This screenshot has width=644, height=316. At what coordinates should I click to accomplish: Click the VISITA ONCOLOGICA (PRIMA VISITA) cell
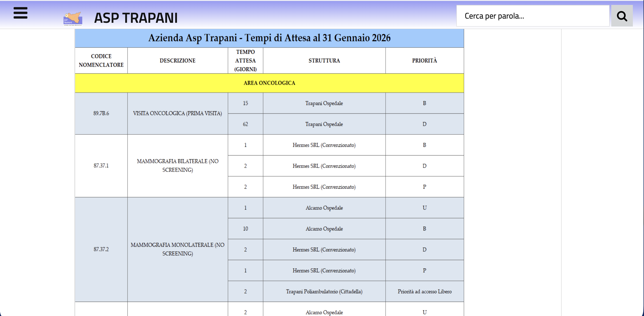(x=177, y=113)
